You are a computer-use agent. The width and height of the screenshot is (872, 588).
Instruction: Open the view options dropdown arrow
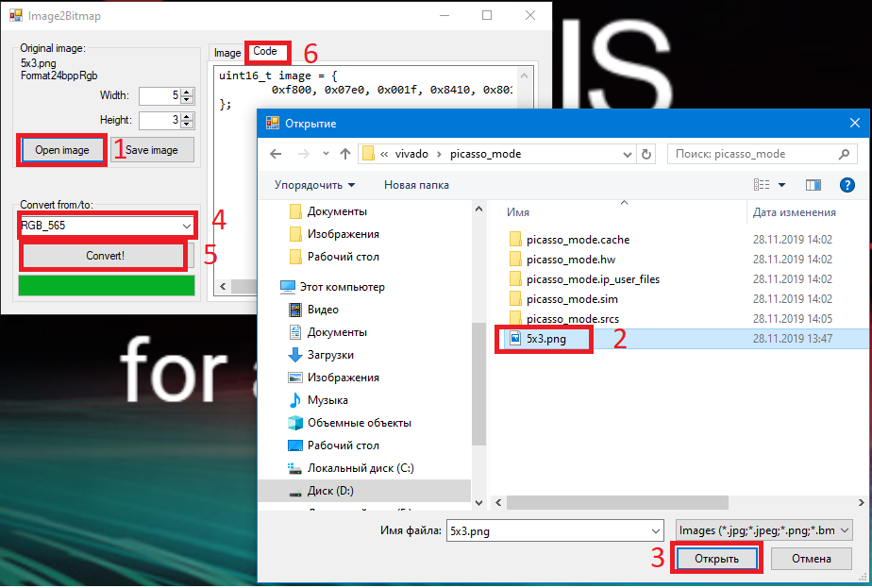782,185
